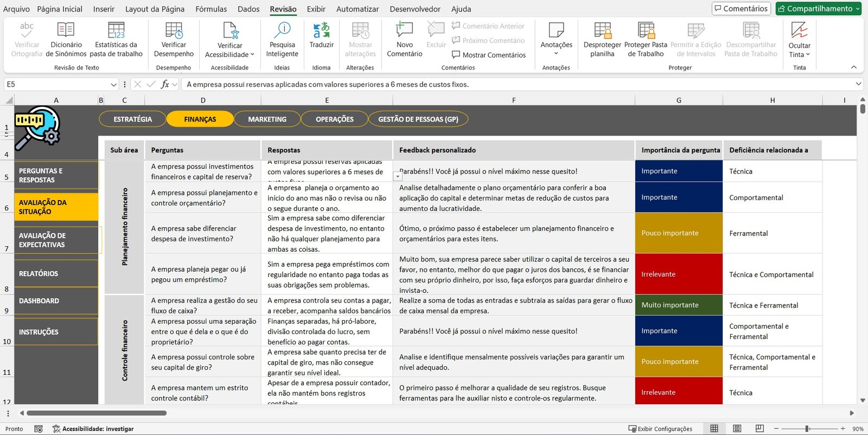
Task: Click the horizontal scrollbar thumb
Action: 97,413
